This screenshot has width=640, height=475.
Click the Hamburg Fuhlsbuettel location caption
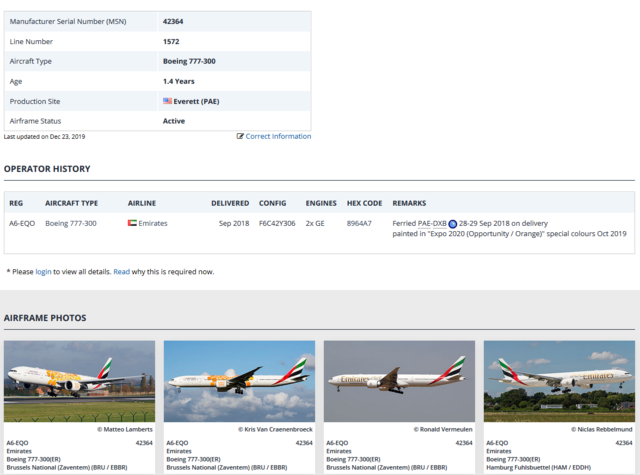(538, 468)
